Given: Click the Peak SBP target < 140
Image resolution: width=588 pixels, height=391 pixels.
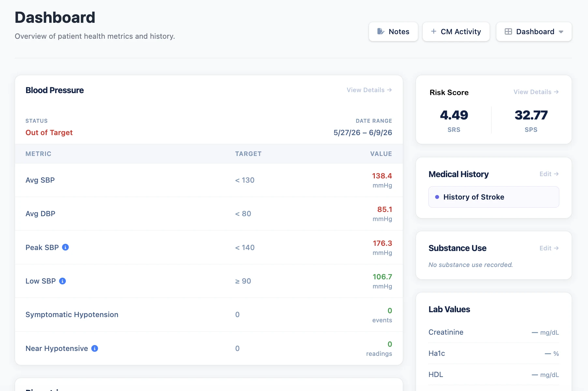Looking at the screenshot, I should click(245, 247).
